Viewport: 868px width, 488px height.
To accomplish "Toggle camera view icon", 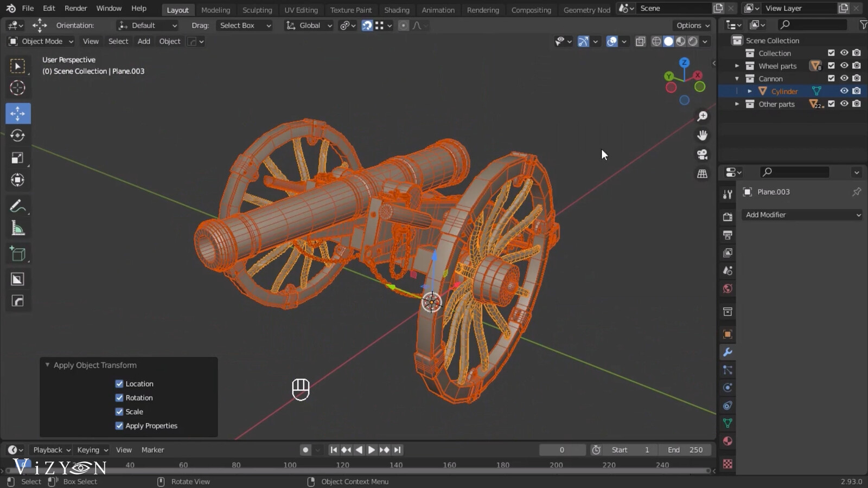I will [703, 155].
